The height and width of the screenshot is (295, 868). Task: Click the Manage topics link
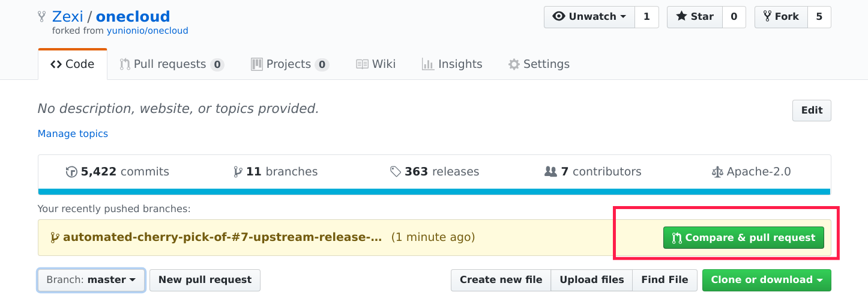point(73,133)
